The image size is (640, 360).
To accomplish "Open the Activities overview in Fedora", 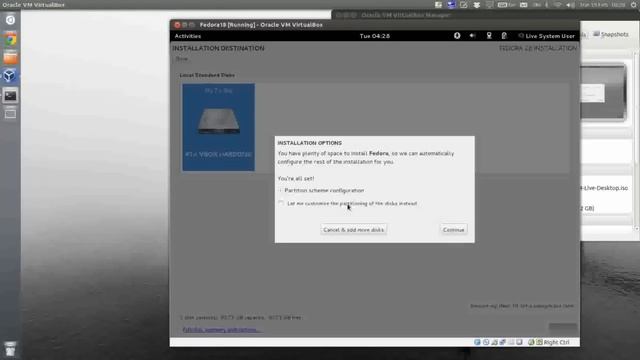I will pos(188,36).
